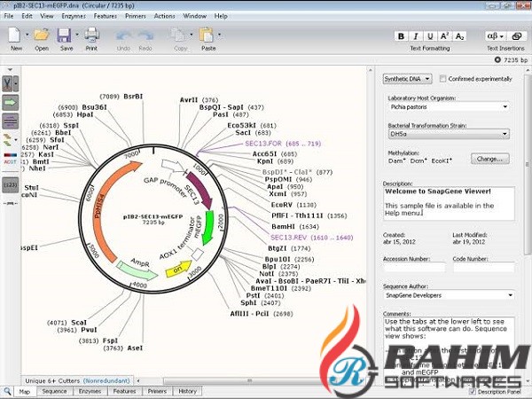Click the Print icon in the toolbar

click(x=91, y=35)
